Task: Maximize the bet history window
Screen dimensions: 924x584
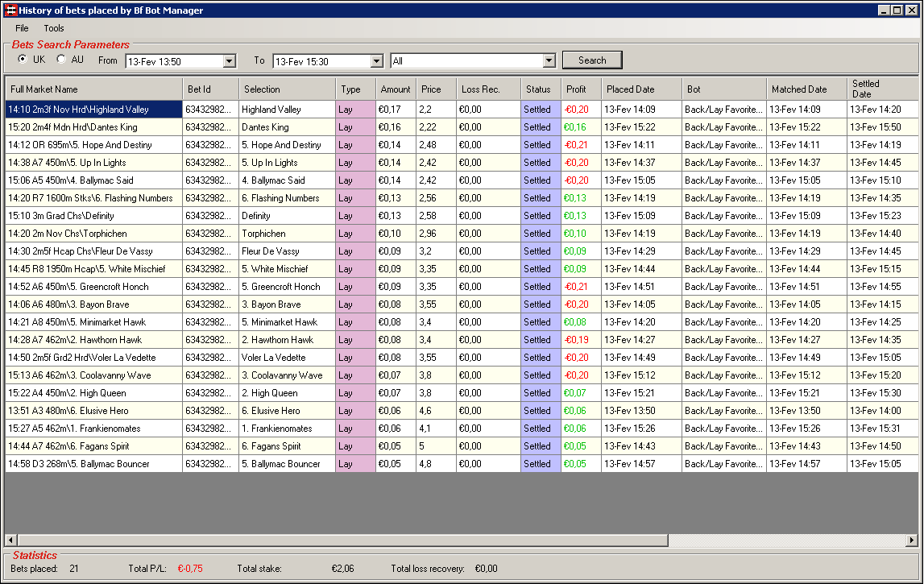Action: tap(897, 10)
